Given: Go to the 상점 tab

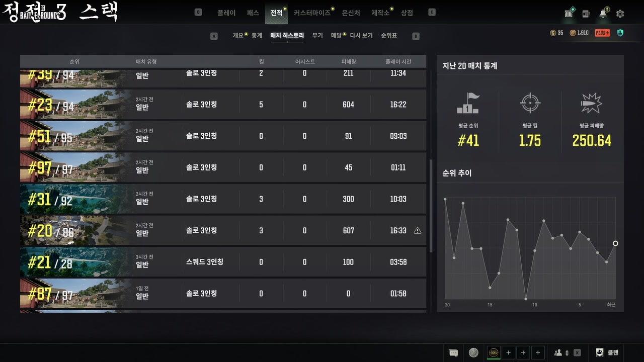Looking at the screenshot, I should (407, 13).
